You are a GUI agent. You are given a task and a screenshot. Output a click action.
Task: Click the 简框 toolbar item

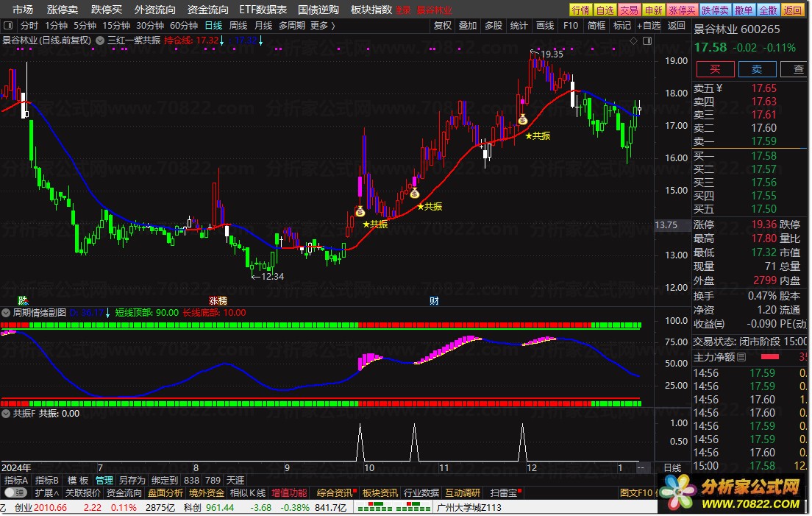coord(596,25)
